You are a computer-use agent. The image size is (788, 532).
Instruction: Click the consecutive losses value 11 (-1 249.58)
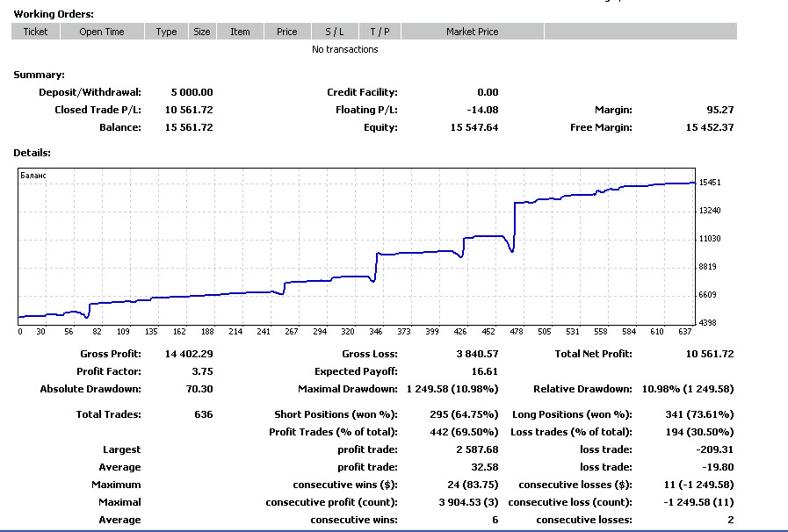tap(699, 485)
